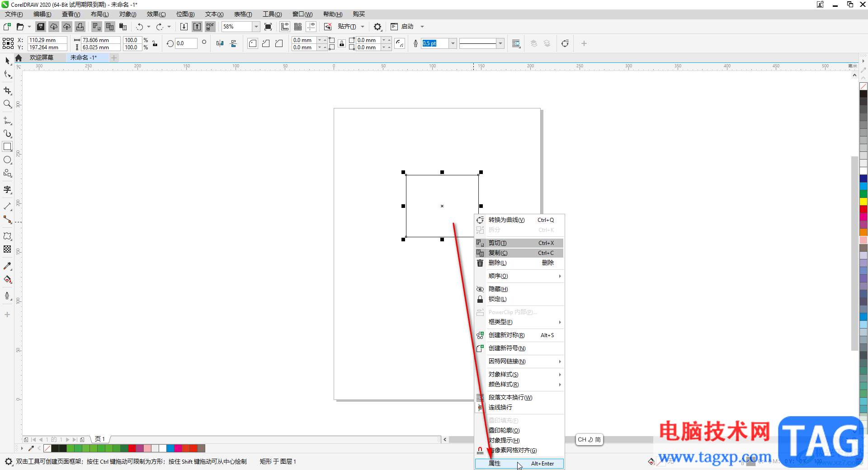The image size is (868, 470).
Task: Select the Transparency checker tool
Action: pyautogui.click(x=7, y=249)
